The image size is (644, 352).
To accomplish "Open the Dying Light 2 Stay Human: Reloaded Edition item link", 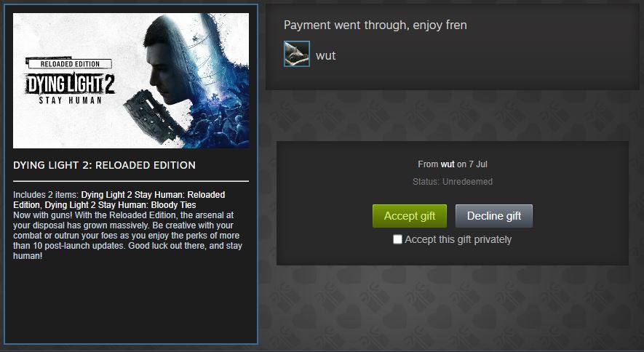I will click(x=119, y=199).
